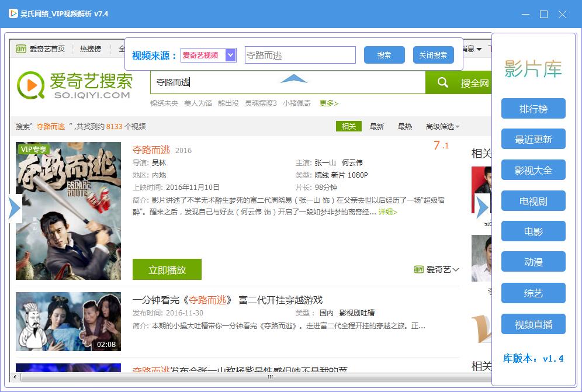The image size is (582, 392).
Task: Open the 动漫 library section
Action: click(x=533, y=262)
